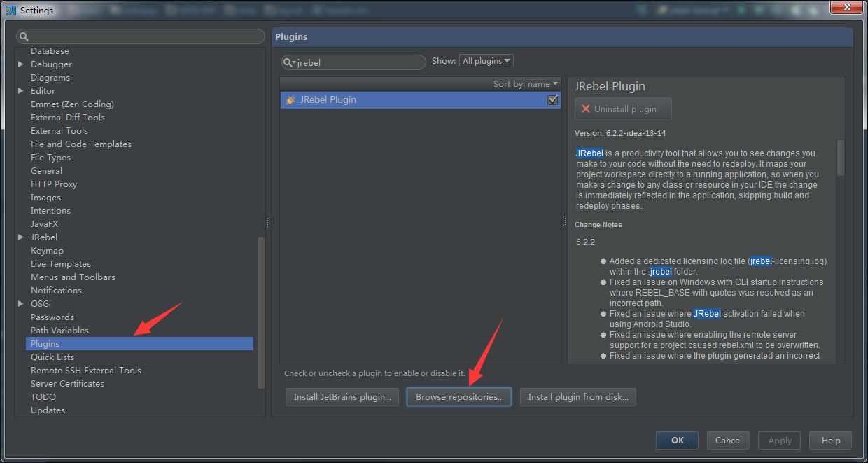Click the Change Notes heading
Screen dimensions: 868x463
[598, 225]
